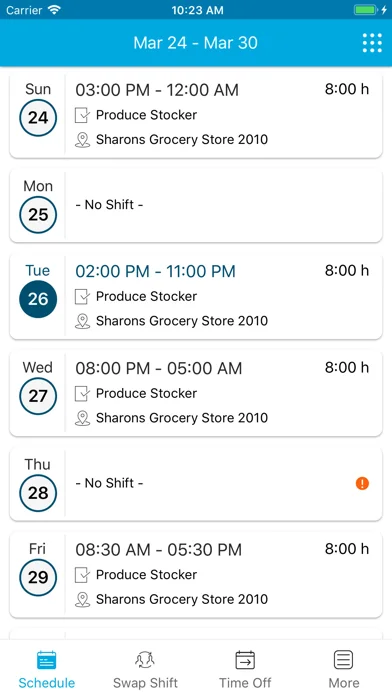Tap Tuesday's Produce Stocker position icon
The width and height of the screenshot is (392, 696).
point(82,297)
